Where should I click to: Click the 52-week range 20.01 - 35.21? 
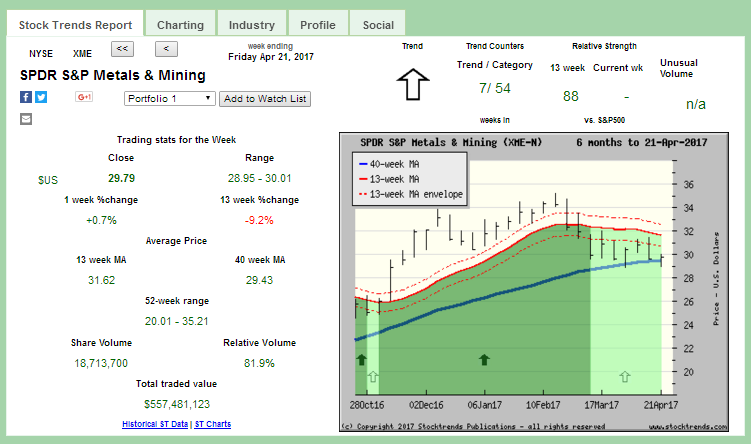point(177,321)
